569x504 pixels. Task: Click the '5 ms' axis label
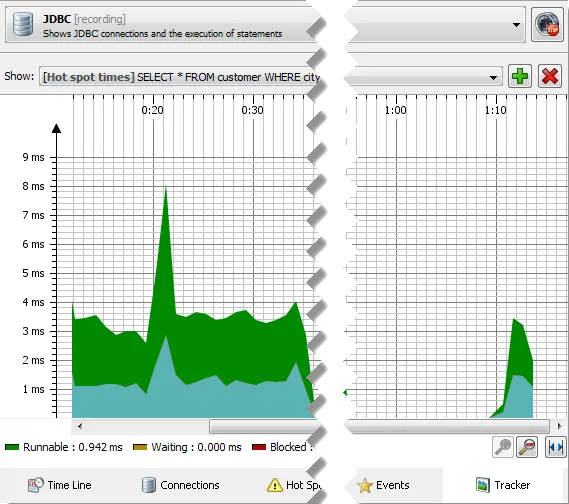click(33, 273)
